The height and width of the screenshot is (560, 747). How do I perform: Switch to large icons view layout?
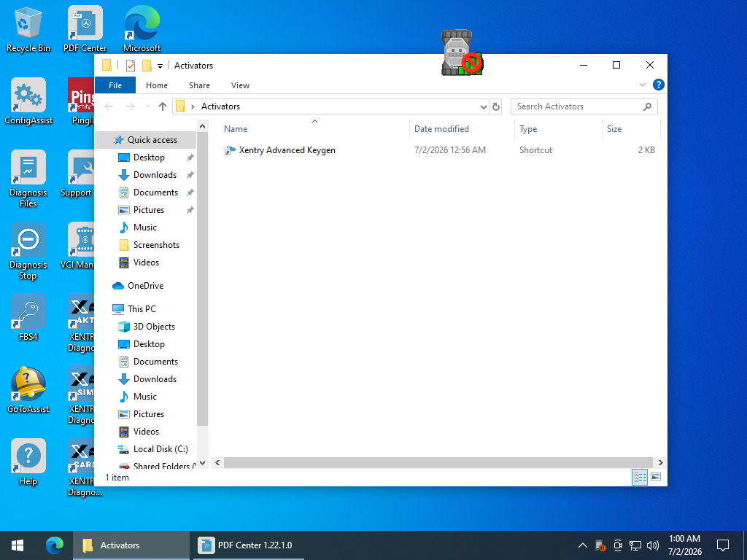coord(656,477)
